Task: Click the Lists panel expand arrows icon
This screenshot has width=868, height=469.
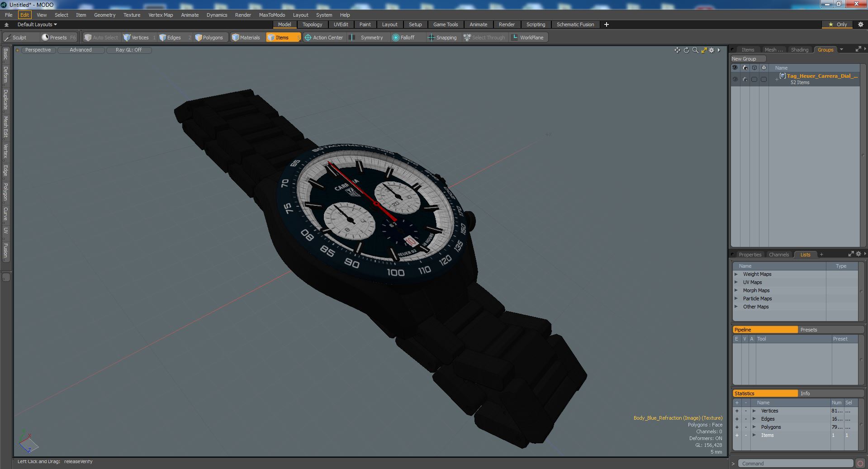Action: point(851,254)
